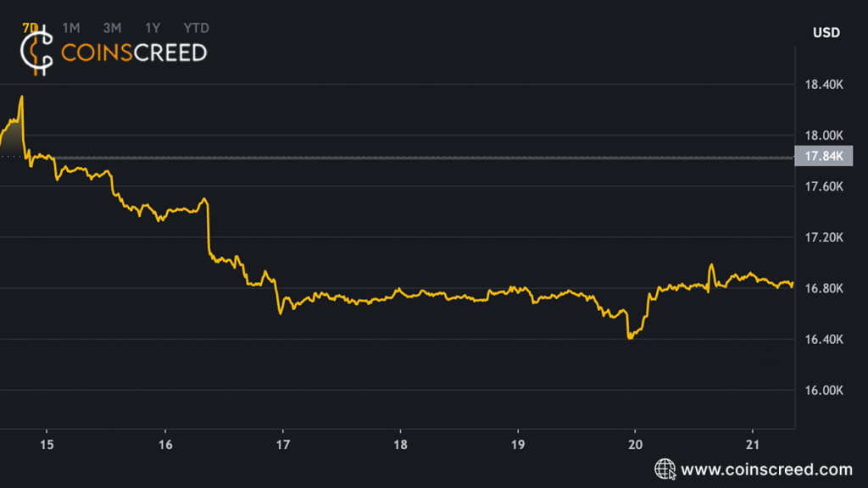This screenshot has width=868, height=488.
Task: Click the COINSCREED wordmark logo
Action: 136,53
